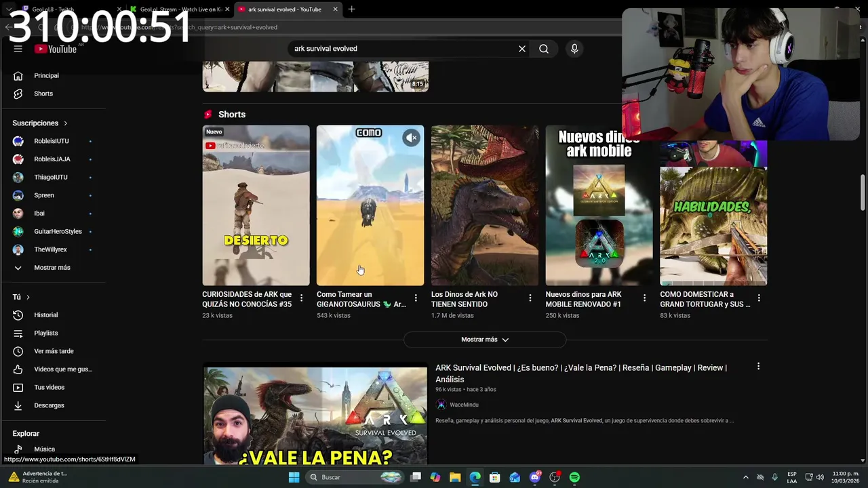Open options for CURIOSIDADES de ARK short
Screen dimensions: 868x488
pos(301,298)
